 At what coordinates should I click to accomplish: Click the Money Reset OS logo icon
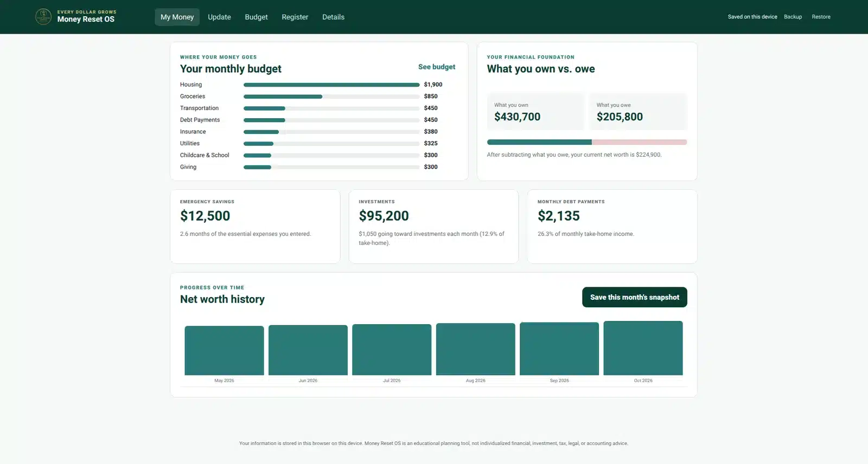tap(43, 17)
